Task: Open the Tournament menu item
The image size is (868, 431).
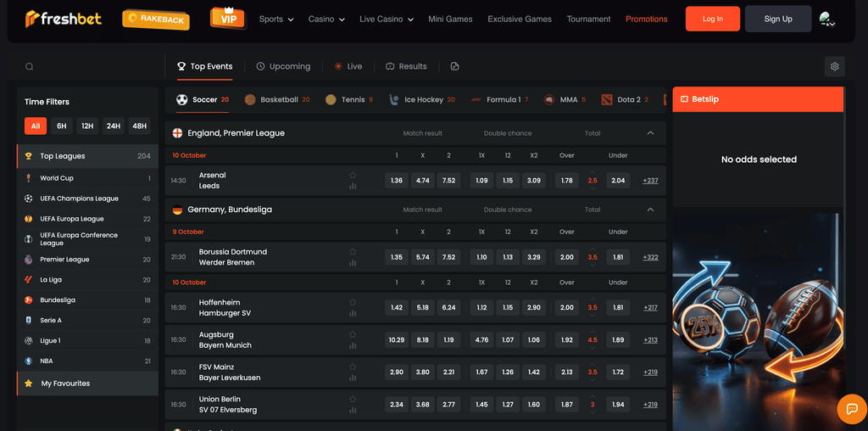Action: click(588, 19)
